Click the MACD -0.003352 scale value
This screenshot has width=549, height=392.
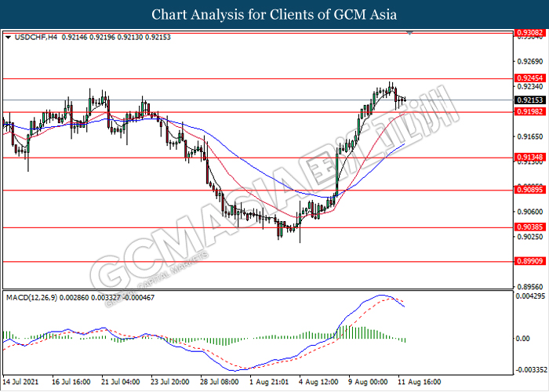click(x=531, y=370)
